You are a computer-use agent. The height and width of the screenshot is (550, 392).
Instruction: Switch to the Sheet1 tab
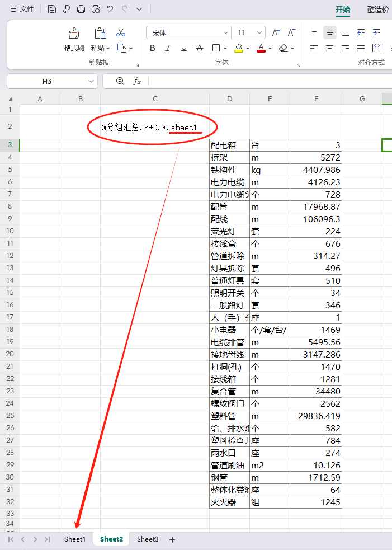[75, 539]
